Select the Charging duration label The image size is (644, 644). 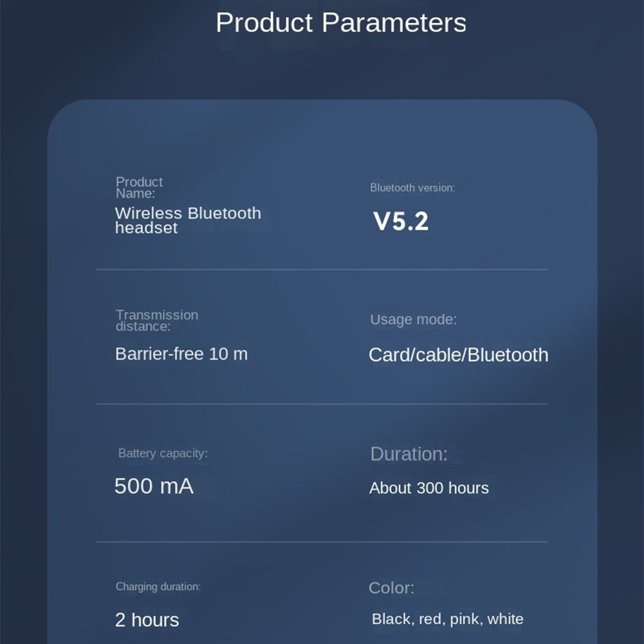(x=158, y=587)
